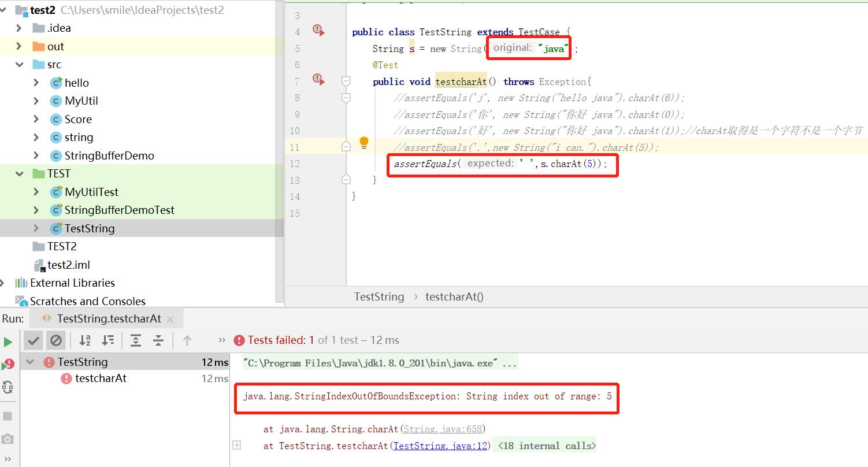Click Previous Failed Test up arrow
Viewport: 868px width, 467px height.
[187, 340]
